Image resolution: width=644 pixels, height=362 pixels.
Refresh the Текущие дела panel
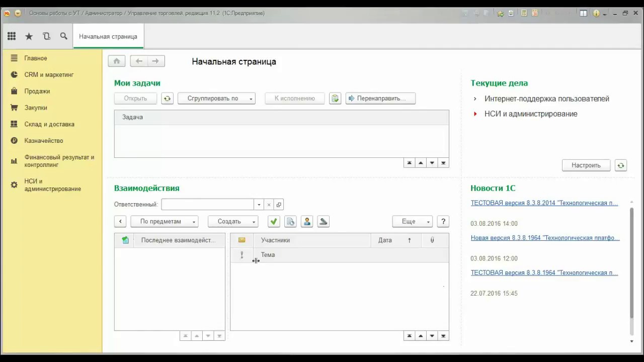(621, 165)
